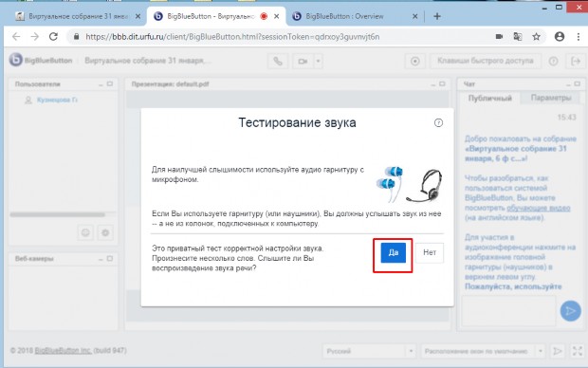Click the emoji status icon under users

click(85, 232)
